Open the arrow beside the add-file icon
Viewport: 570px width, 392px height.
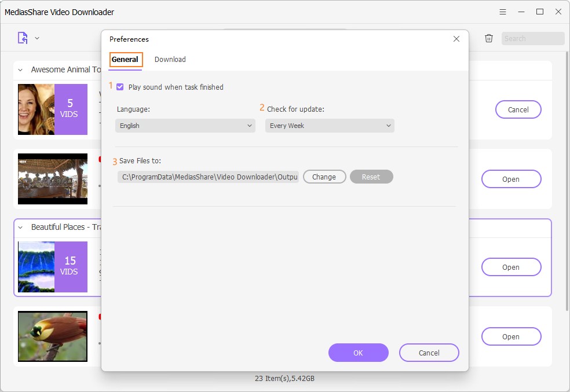coord(37,38)
